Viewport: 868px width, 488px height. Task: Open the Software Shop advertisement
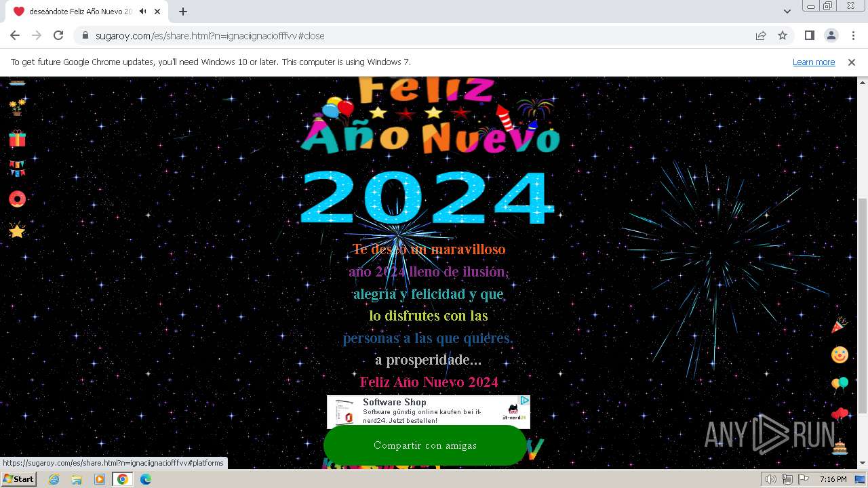tap(428, 411)
